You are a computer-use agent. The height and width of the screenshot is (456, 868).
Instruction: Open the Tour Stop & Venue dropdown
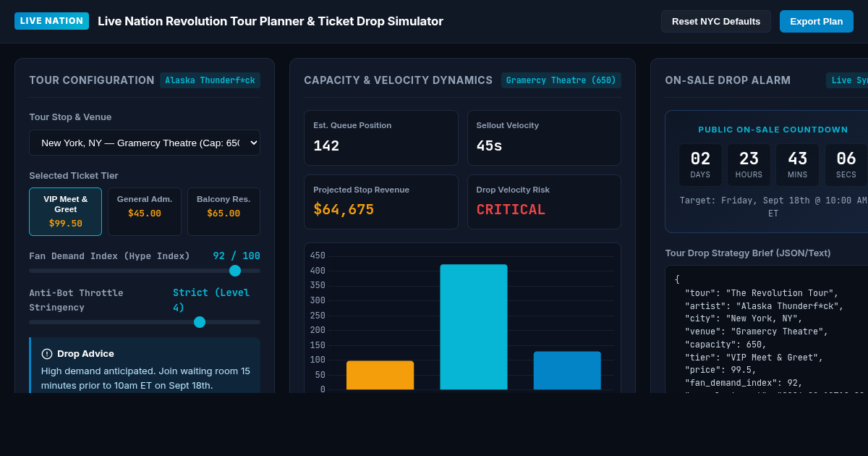click(x=145, y=143)
